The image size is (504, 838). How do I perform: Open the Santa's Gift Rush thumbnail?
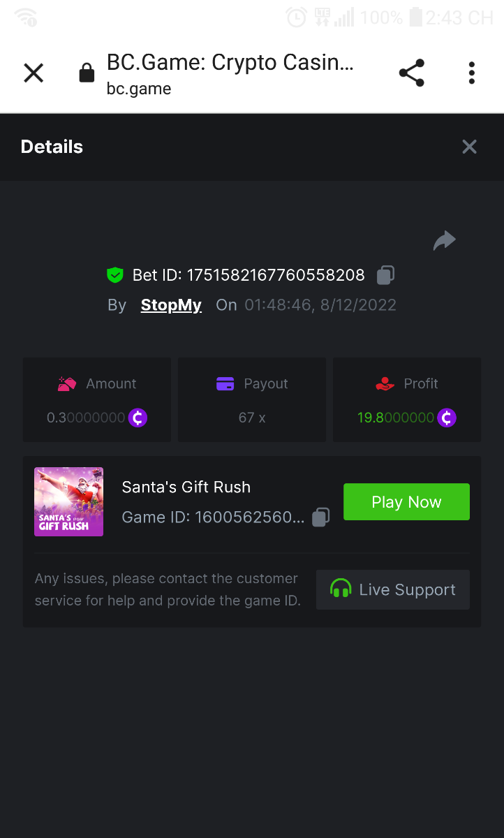coord(68,501)
